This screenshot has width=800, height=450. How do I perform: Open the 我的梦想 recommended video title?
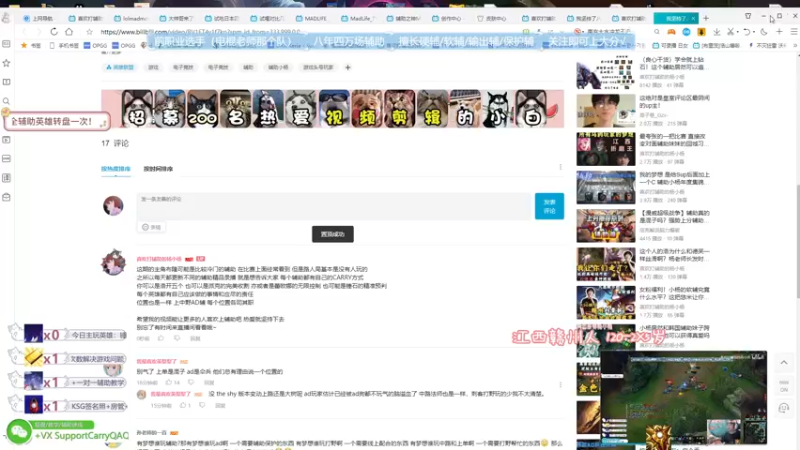click(x=674, y=178)
